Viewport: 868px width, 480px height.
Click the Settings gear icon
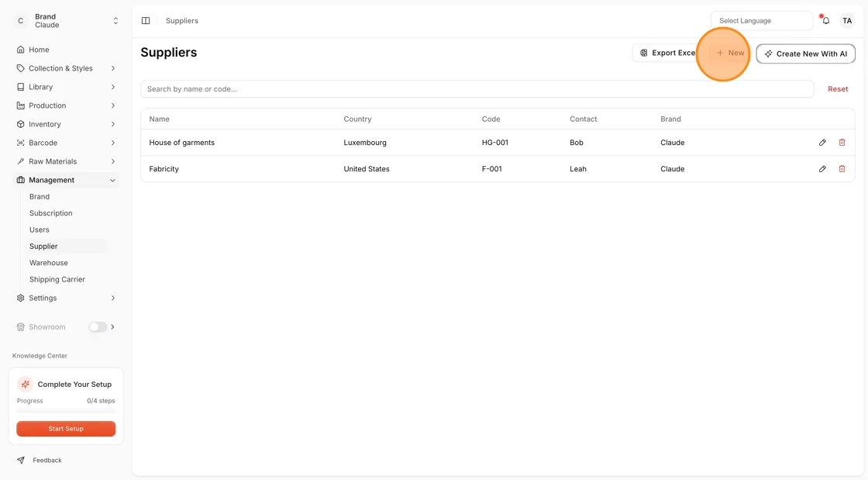coord(20,298)
